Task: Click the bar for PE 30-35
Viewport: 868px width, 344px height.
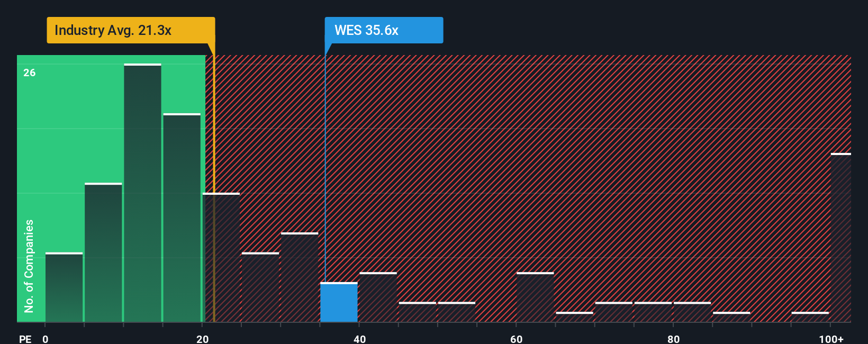Action: 300,277
